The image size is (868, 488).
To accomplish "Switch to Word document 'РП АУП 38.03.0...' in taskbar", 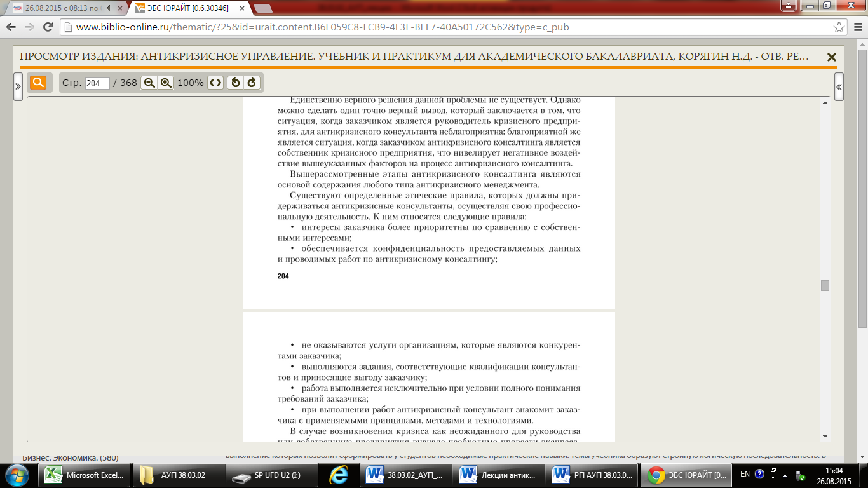I will point(592,475).
